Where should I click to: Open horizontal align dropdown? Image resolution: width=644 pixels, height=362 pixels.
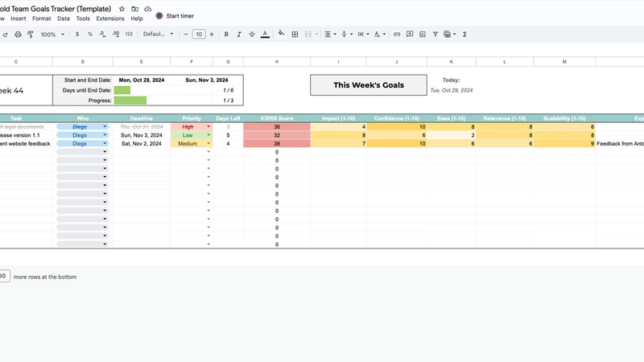tap(330, 35)
